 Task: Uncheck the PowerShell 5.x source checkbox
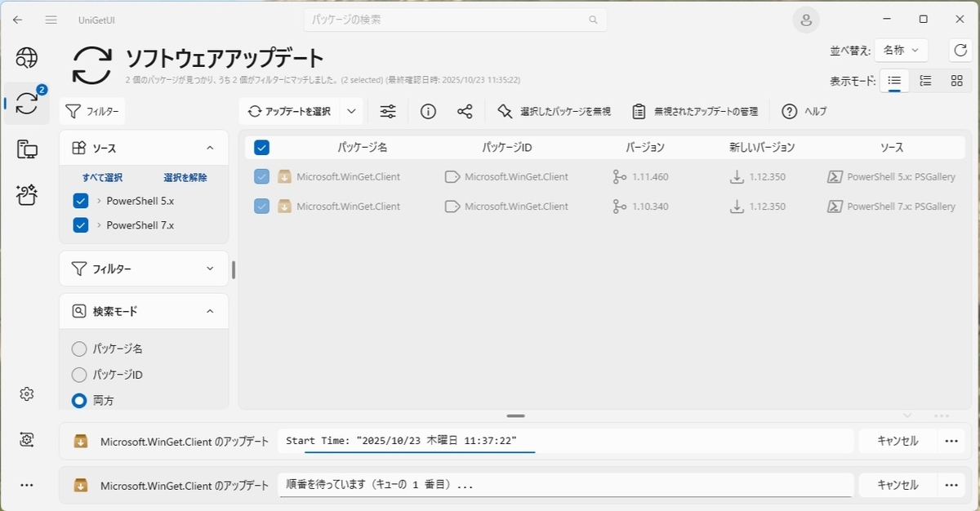[x=79, y=200]
